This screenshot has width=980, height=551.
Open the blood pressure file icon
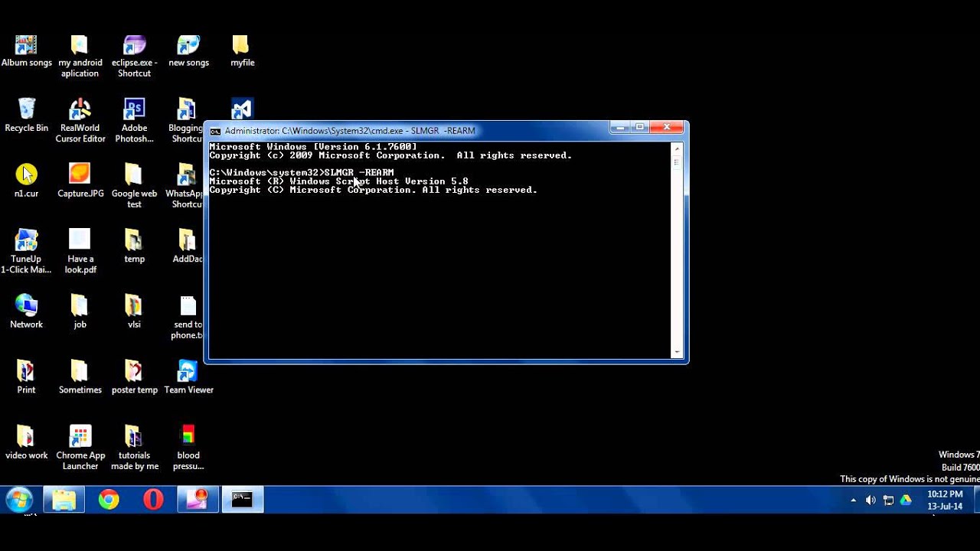(188, 448)
